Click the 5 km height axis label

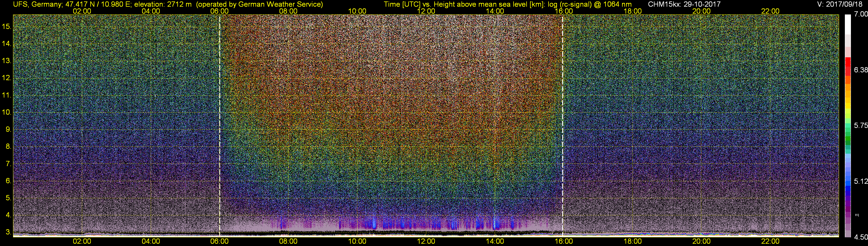[x=8, y=198]
